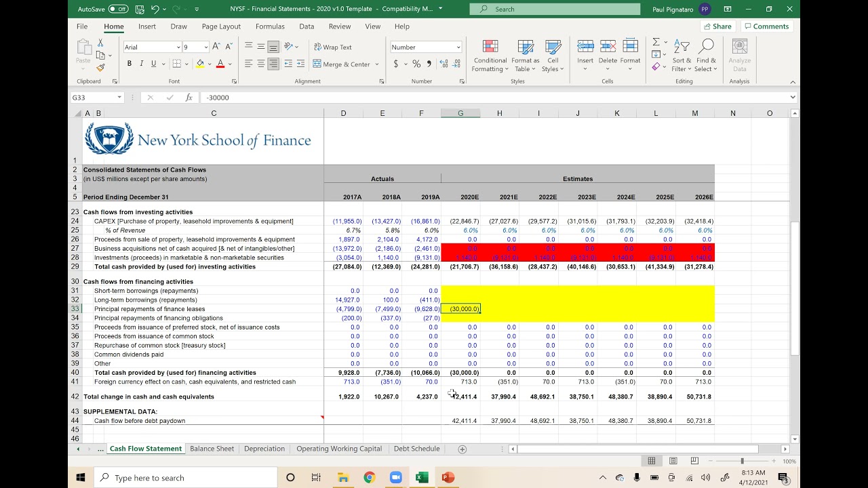
Task: Open Conditional Formatting
Action: coord(490,56)
